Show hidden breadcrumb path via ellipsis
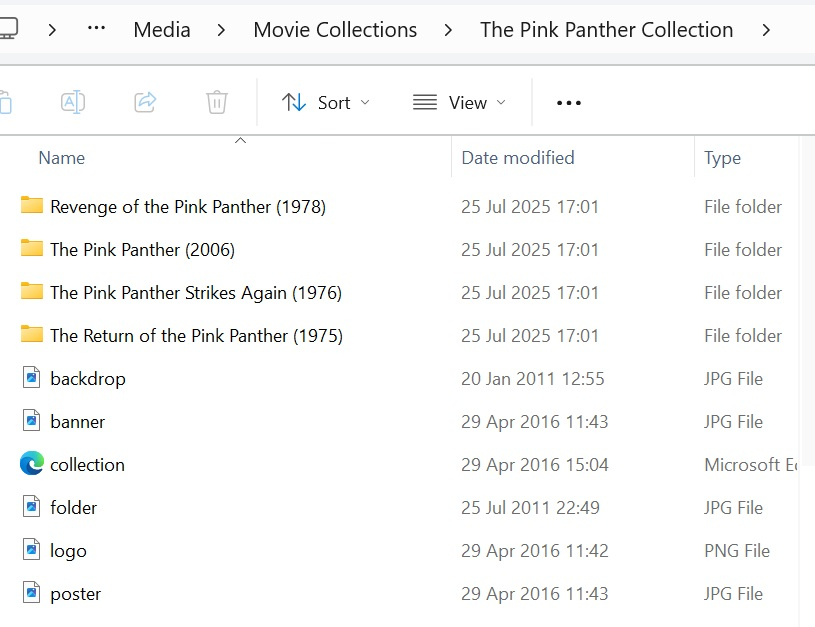 click(96, 29)
